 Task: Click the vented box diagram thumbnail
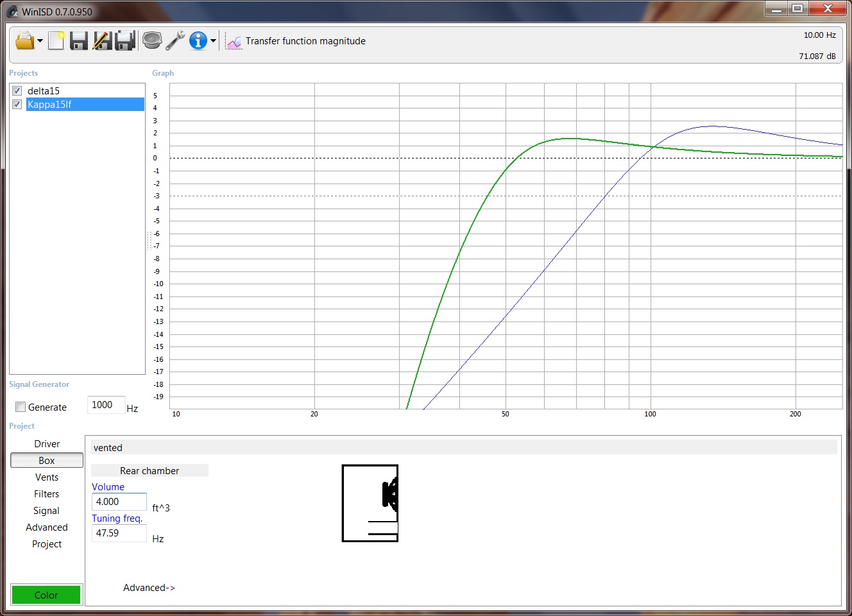[x=370, y=503]
